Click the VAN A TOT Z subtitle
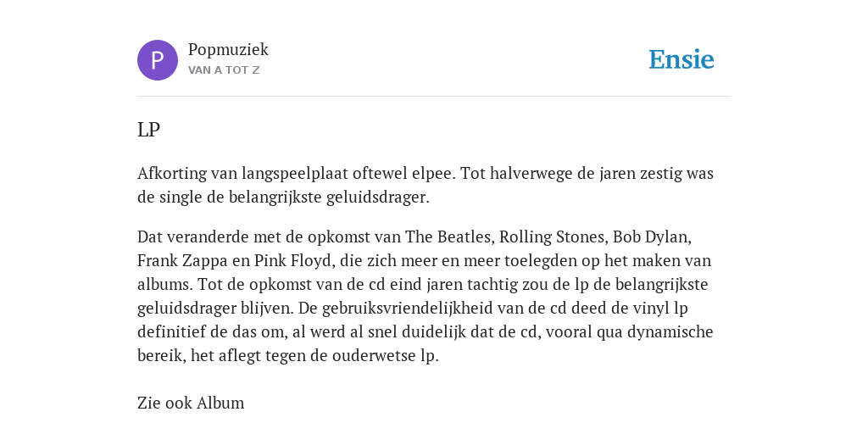Viewport: 868px width, 434px height. tap(224, 70)
